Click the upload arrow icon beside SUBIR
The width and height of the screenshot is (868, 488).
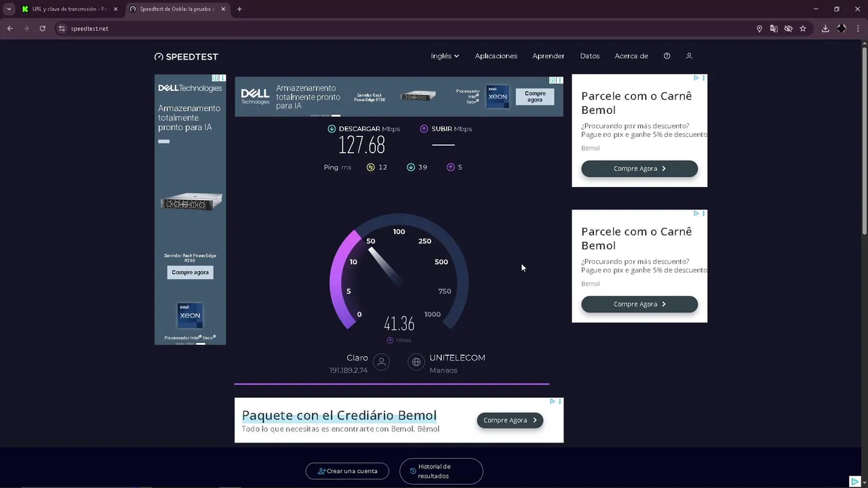point(424,129)
